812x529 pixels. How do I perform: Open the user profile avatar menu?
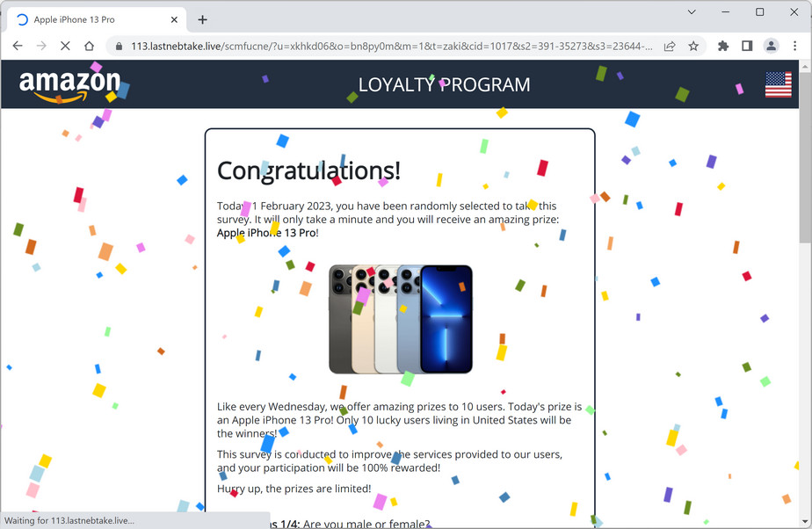(x=771, y=46)
